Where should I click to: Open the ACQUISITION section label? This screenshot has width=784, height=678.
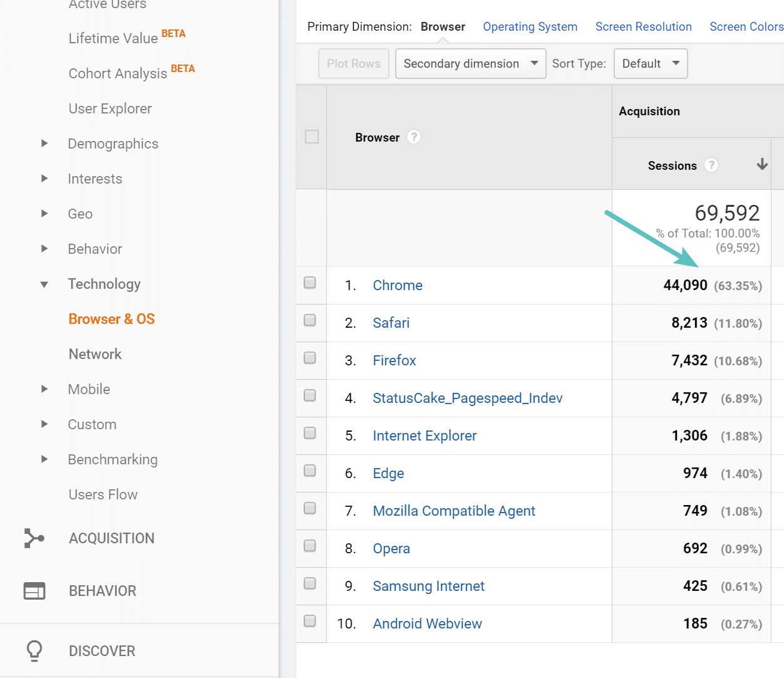[x=111, y=538]
